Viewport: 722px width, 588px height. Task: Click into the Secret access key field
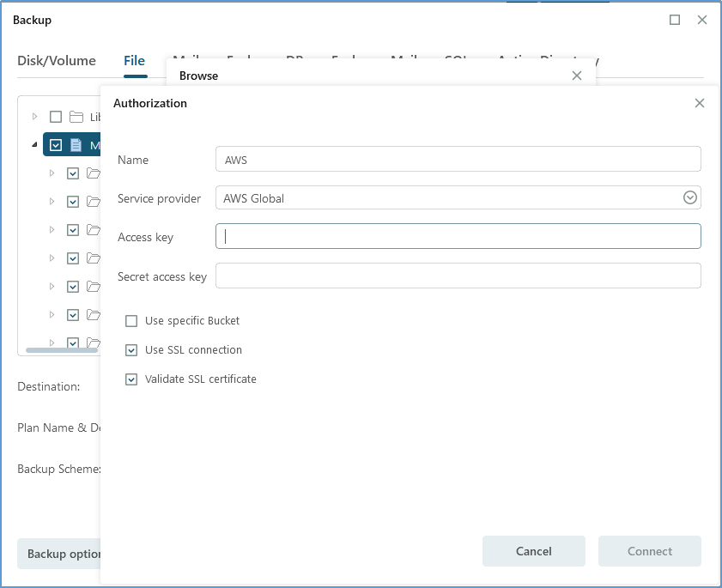tap(458, 276)
